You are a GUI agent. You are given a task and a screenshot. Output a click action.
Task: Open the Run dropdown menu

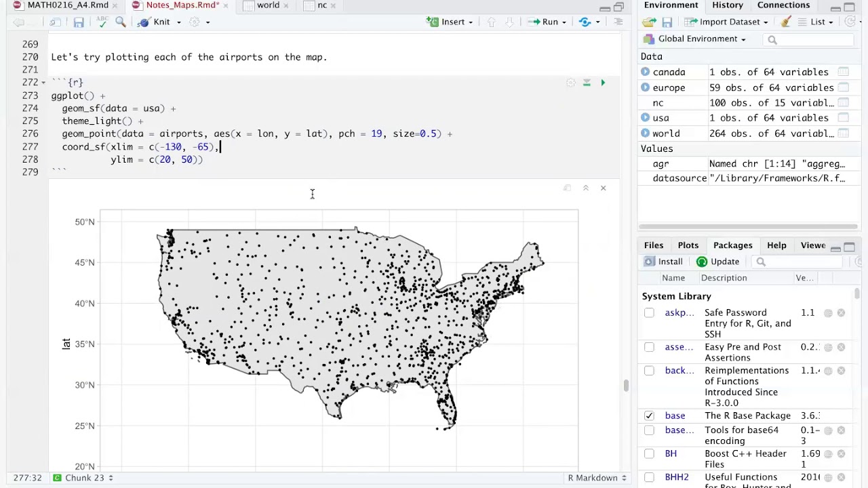coord(564,22)
